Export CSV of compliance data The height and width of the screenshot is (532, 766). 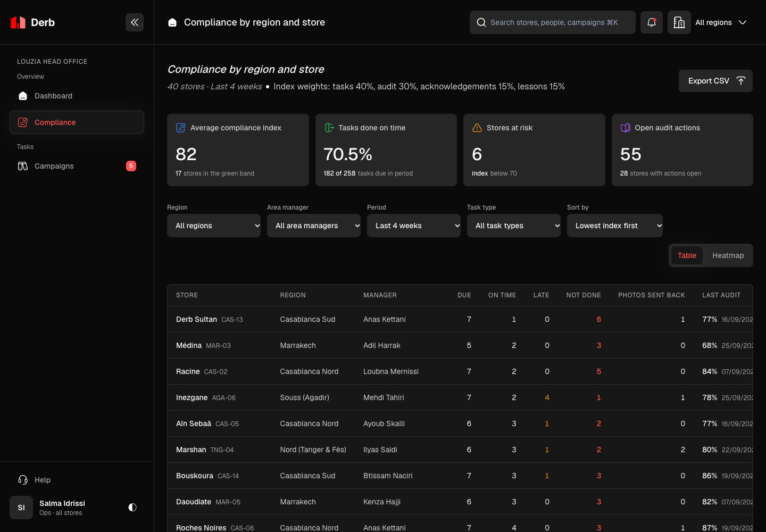coord(715,81)
